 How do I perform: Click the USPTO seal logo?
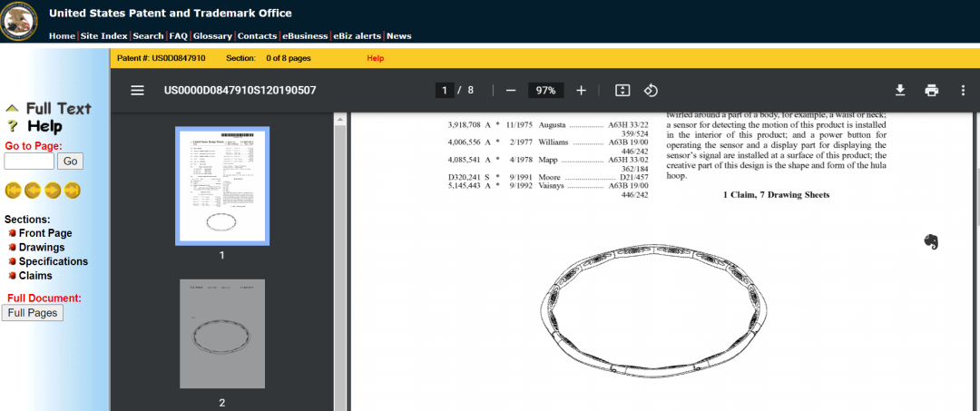coord(19,21)
